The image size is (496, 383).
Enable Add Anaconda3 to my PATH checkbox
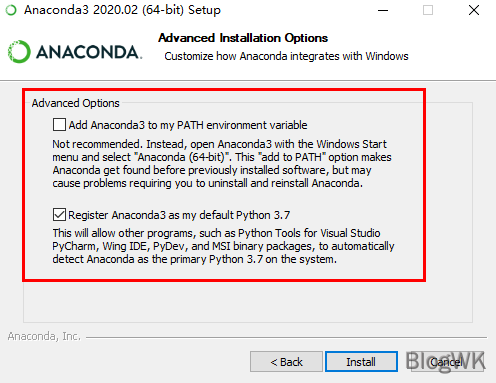[59, 125]
